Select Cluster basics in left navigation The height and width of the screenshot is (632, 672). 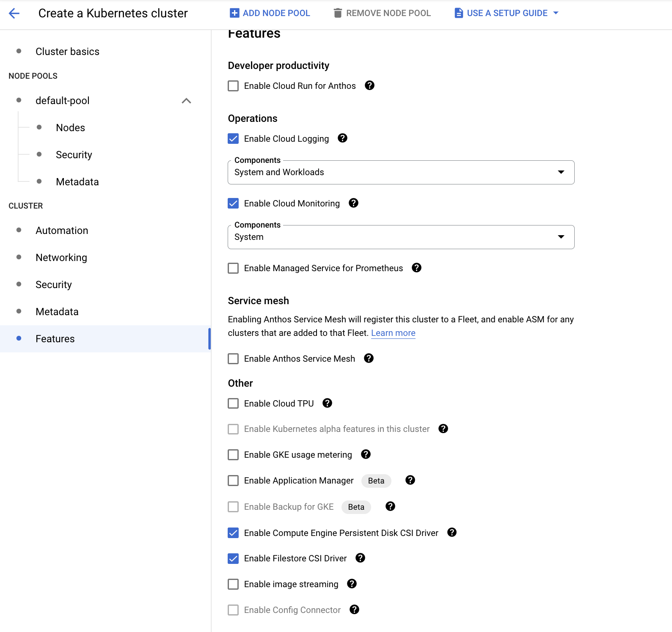pyautogui.click(x=67, y=52)
